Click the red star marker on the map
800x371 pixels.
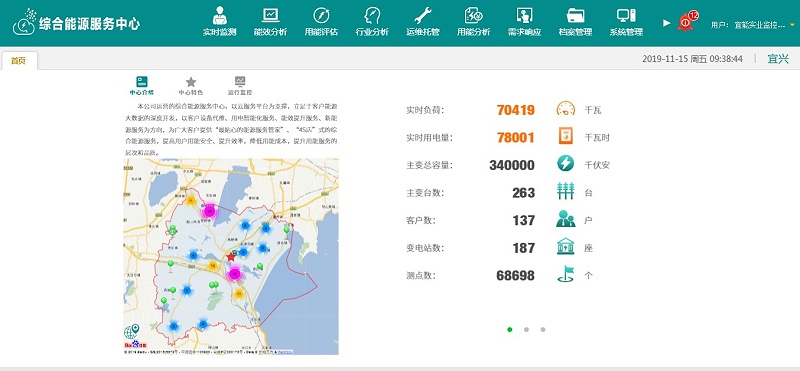tap(231, 257)
